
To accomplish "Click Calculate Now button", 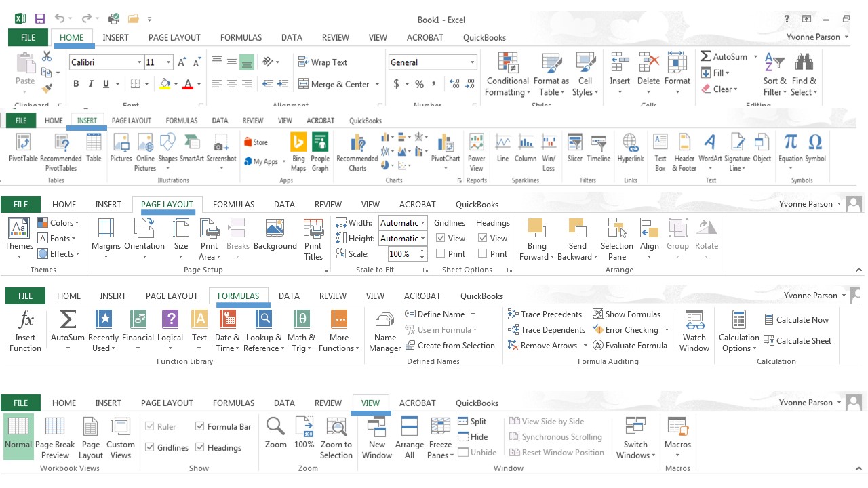I will 796,319.
